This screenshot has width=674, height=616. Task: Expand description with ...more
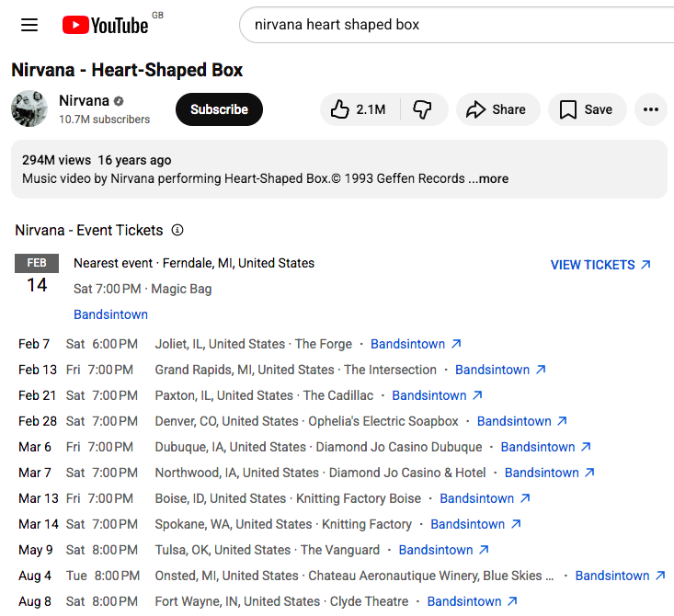[488, 178]
